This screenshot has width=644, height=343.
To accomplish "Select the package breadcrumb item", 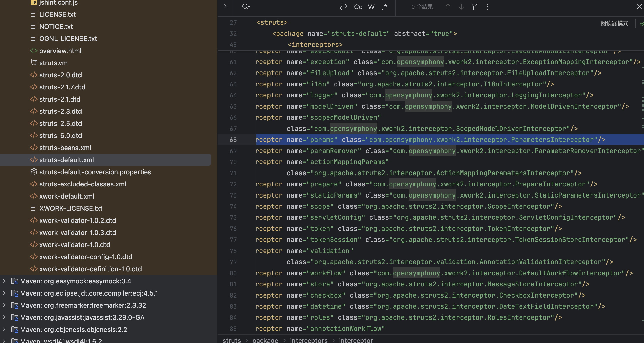I will point(265,340).
